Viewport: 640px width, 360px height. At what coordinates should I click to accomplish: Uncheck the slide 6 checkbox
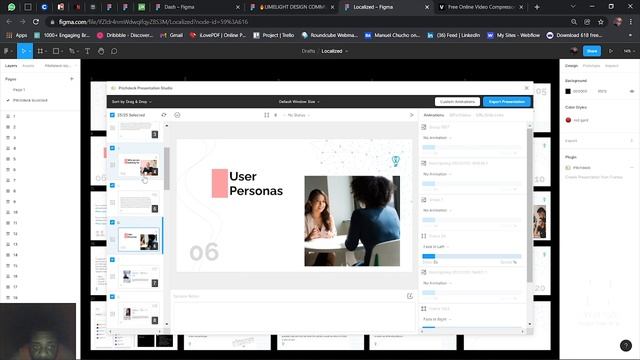tap(112, 222)
